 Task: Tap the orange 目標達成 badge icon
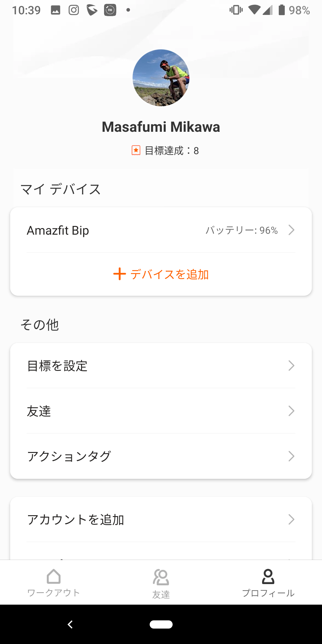coord(136,150)
